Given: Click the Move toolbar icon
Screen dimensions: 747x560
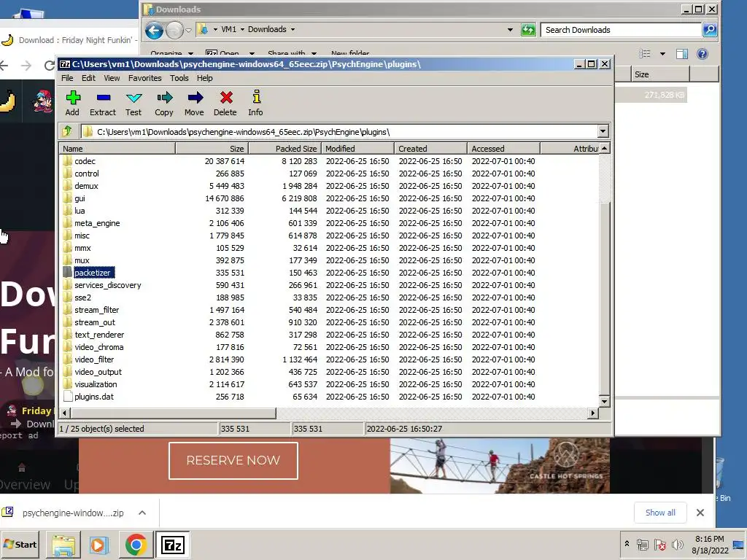Looking at the screenshot, I should point(195,98).
